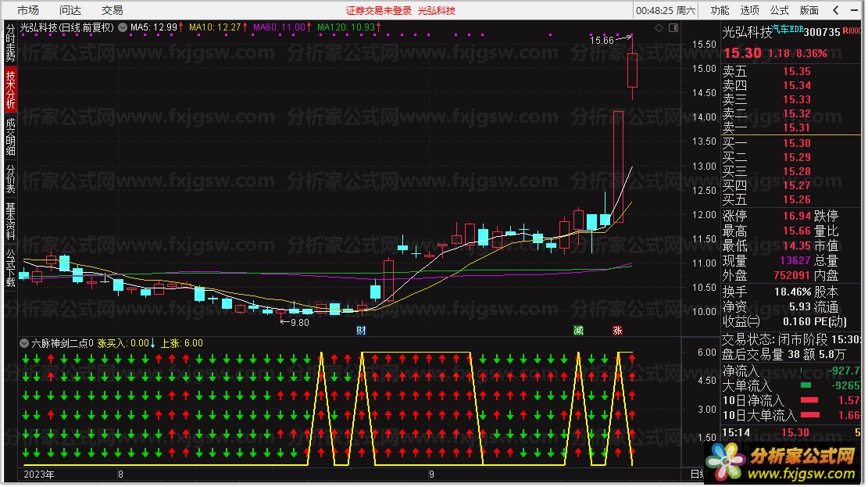Expand the main chart indicator dropdown arrow

coord(123,27)
